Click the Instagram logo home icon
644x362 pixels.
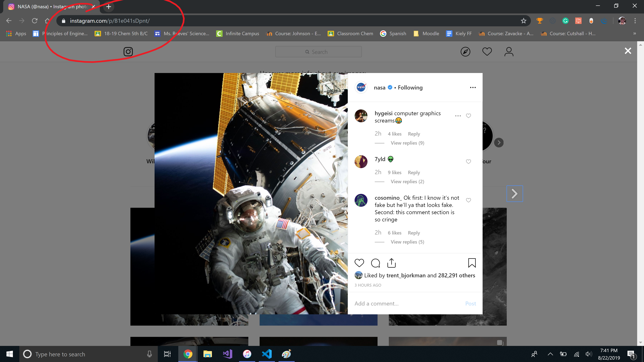click(x=128, y=52)
